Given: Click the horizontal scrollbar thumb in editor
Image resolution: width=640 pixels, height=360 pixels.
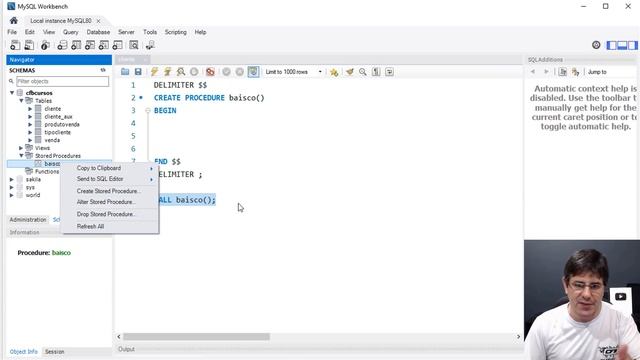Looking at the screenshot, I should pyautogui.click(x=196, y=337).
